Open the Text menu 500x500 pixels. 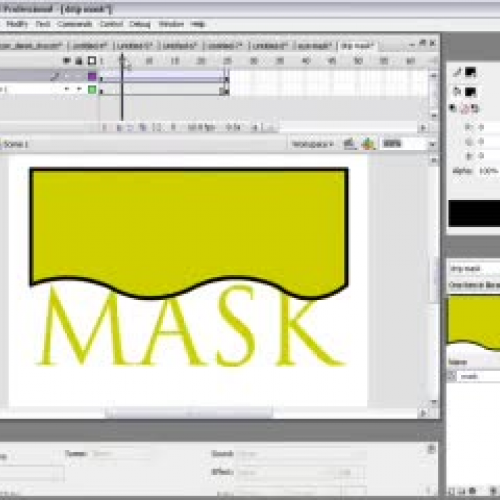[x=43, y=24]
